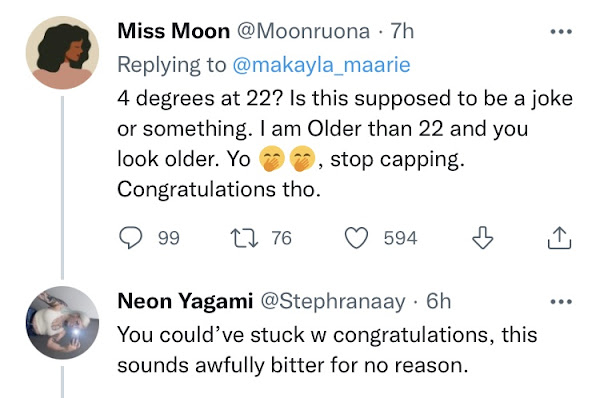
Task: Open Miss Moon's profile picture
Action: click(62, 52)
